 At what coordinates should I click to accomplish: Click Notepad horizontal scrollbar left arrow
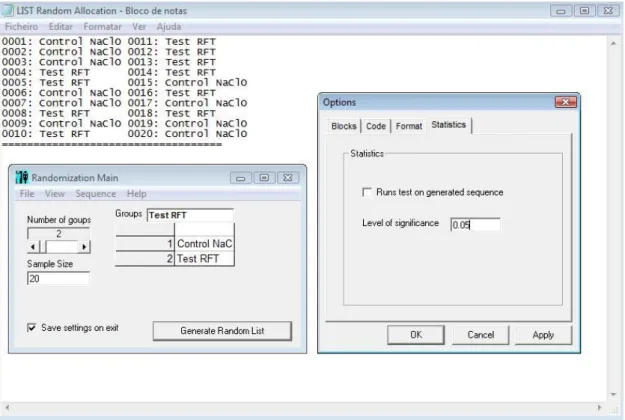[7, 408]
